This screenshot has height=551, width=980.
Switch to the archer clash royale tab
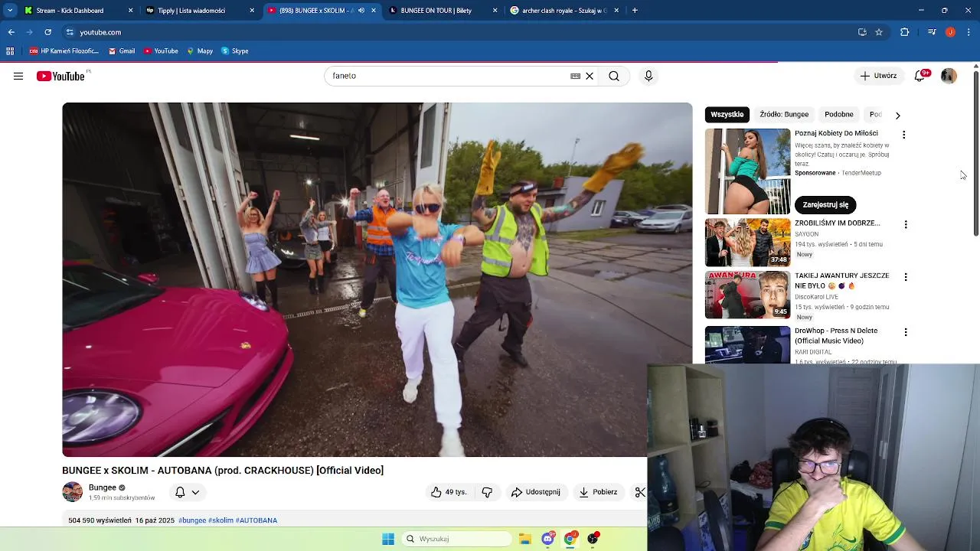563,11
